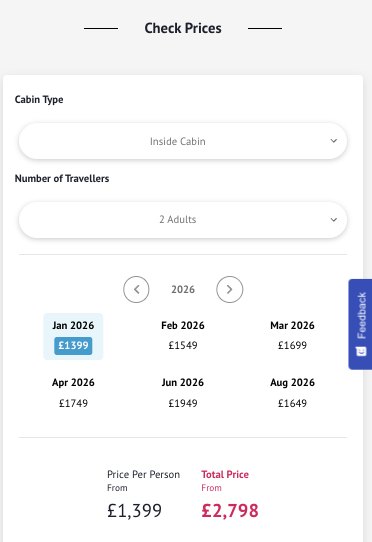Go to the previous year with the left arrow
This screenshot has height=542, width=372.
(136, 289)
